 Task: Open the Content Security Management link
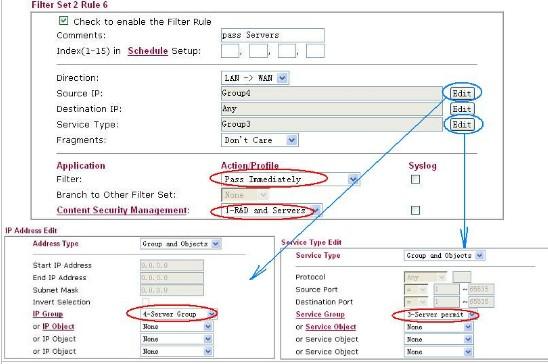click(122, 210)
